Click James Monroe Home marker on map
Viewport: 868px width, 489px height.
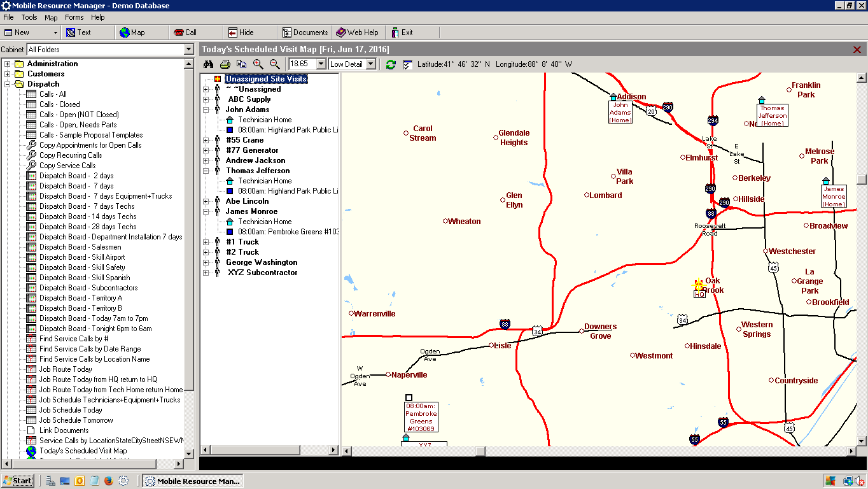tap(834, 193)
